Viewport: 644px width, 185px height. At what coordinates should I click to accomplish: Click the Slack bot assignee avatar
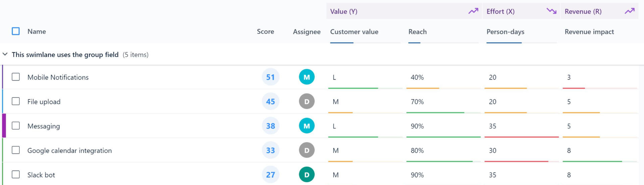pyautogui.click(x=307, y=175)
